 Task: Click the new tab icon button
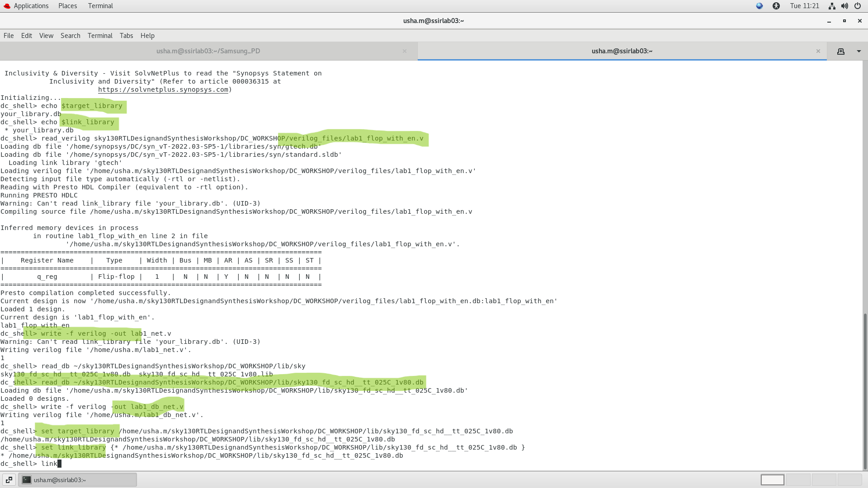click(840, 51)
